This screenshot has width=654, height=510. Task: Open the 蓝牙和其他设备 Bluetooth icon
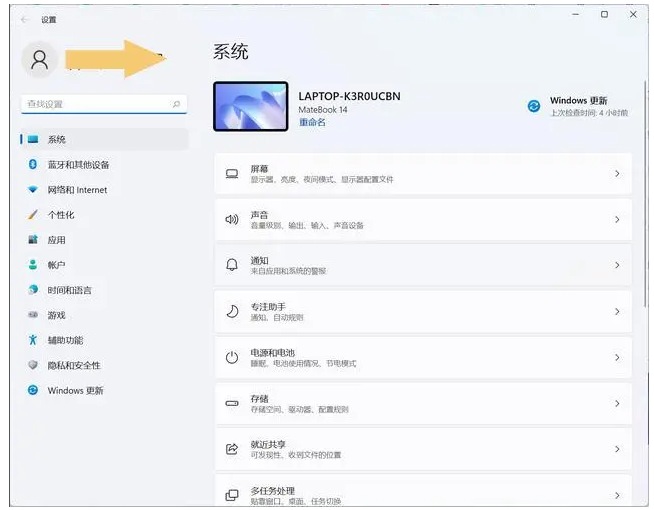[33, 164]
